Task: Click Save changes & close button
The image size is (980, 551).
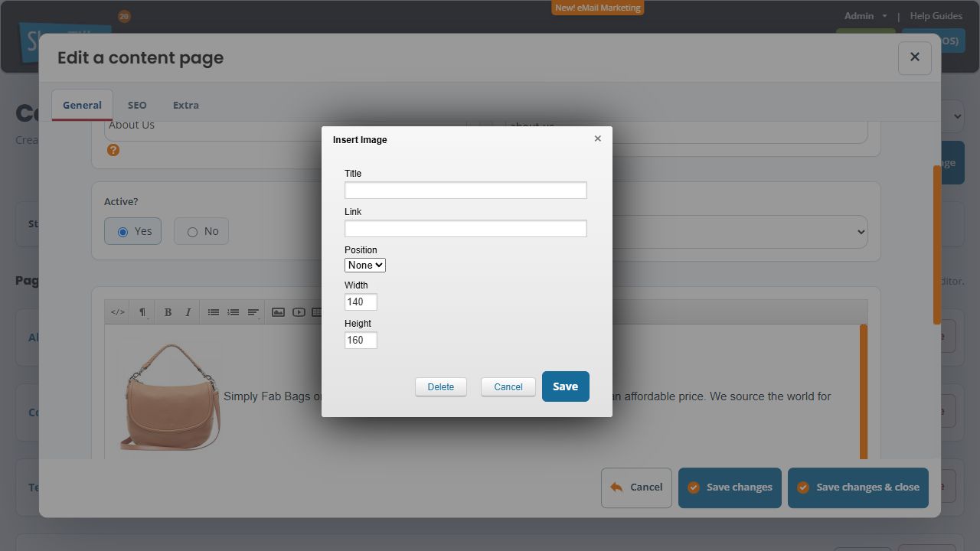Action: tap(858, 487)
